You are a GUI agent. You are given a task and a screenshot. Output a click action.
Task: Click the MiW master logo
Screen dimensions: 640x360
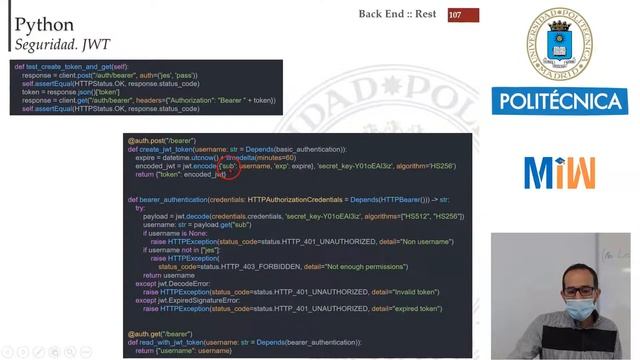pos(560,172)
